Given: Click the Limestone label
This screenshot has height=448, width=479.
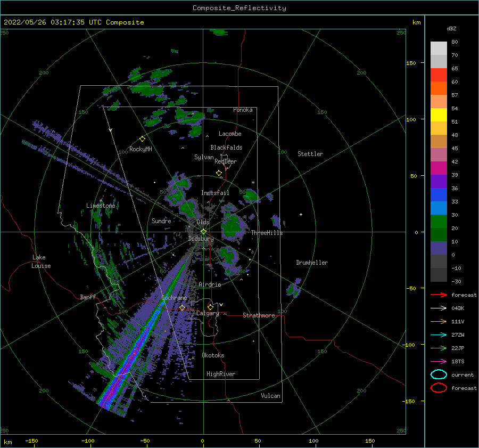Looking at the screenshot, I should (101, 206).
